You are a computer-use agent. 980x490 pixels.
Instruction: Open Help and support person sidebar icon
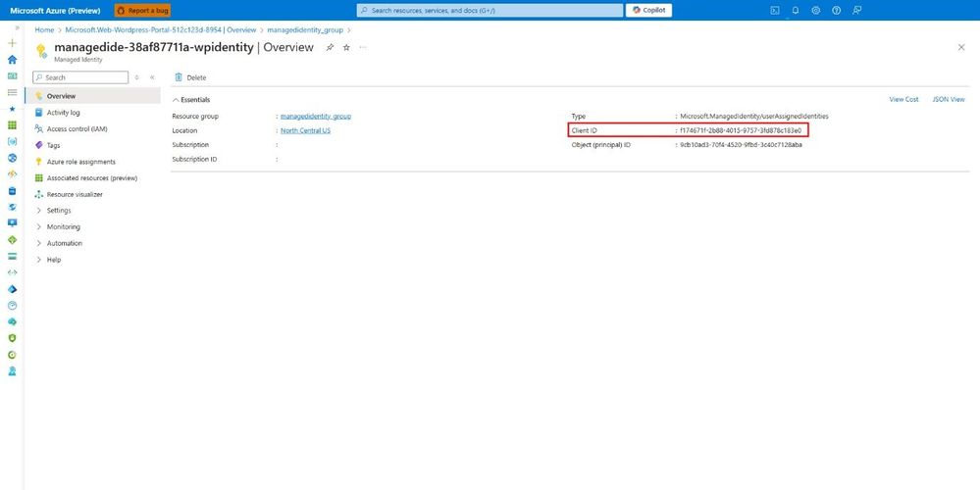[12, 370]
